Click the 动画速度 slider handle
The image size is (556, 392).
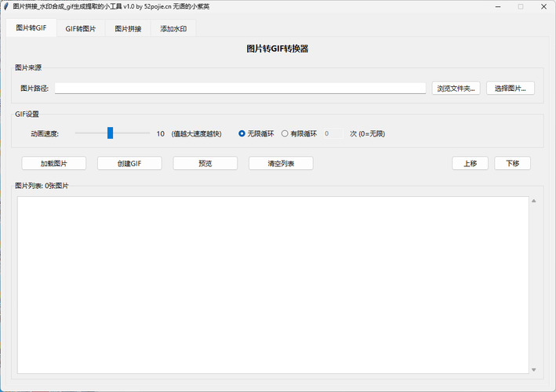tap(111, 133)
